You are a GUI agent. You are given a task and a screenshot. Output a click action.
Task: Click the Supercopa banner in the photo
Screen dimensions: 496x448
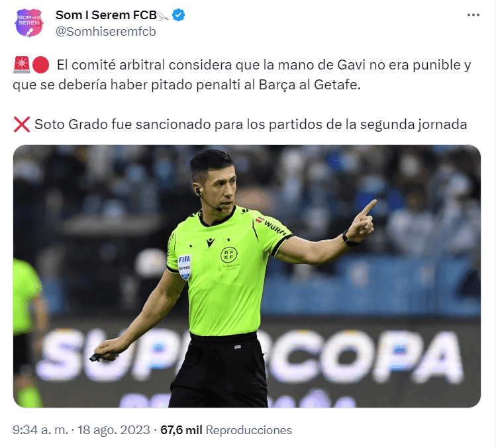(x=250, y=355)
